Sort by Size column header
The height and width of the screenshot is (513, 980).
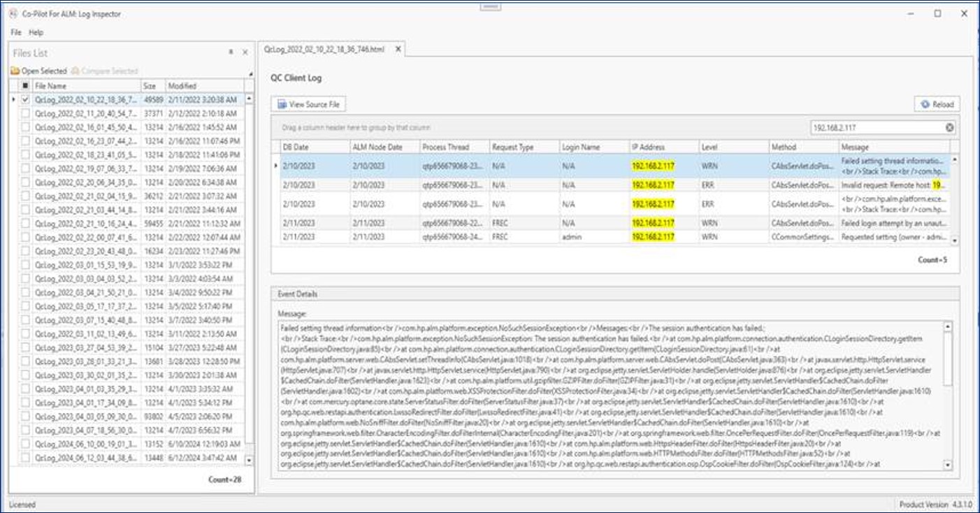(x=152, y=86)
